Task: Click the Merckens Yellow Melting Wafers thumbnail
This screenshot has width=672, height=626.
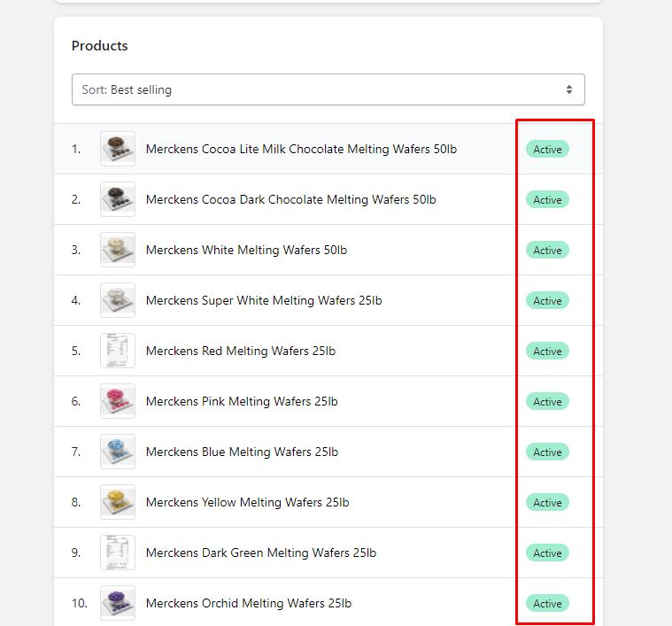Action: [118, 502]
